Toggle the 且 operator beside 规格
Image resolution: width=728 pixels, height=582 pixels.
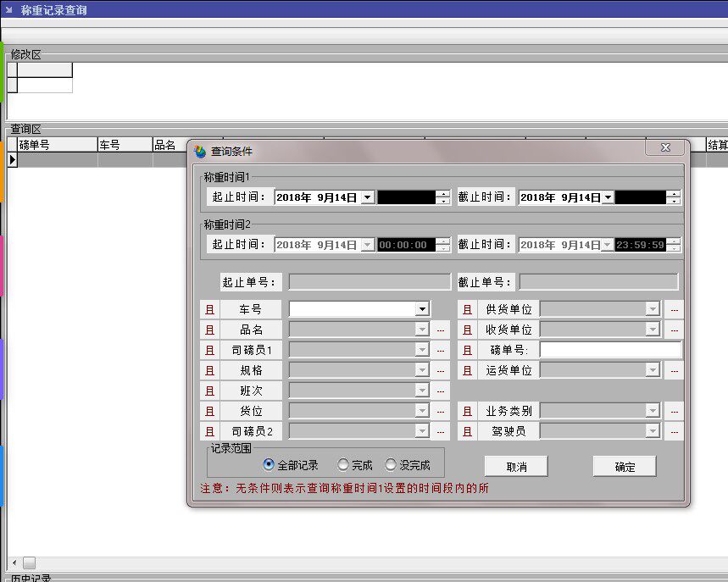click(x=209, y=371)
